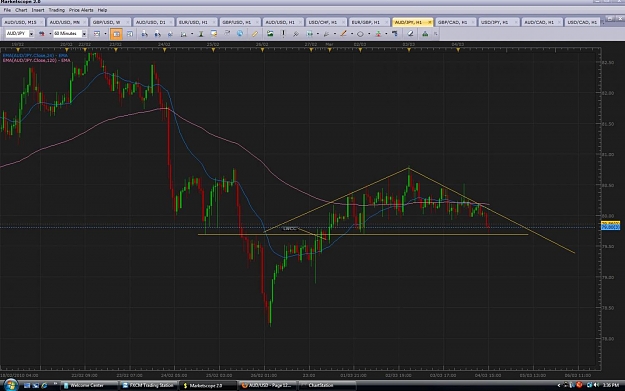The width and height of the screenshot is (625, 391).
Task: Expand the arrow beside the chart scale icon
Action: 192,34
